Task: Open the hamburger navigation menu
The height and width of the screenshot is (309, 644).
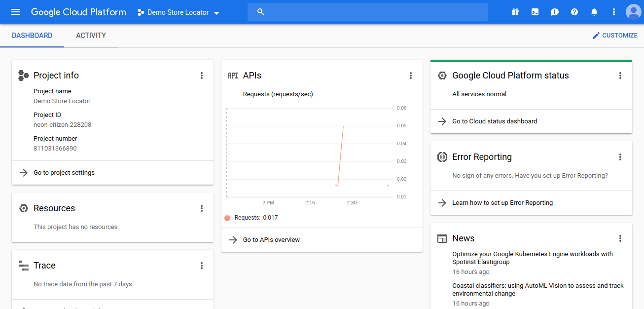Action: [16, 12]
